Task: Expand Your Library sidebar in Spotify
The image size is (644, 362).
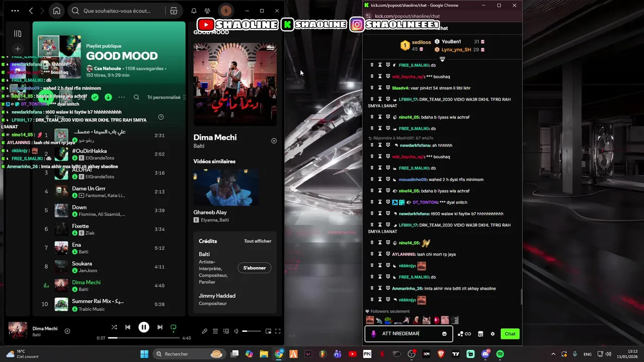Action: (x=18, y=34)
